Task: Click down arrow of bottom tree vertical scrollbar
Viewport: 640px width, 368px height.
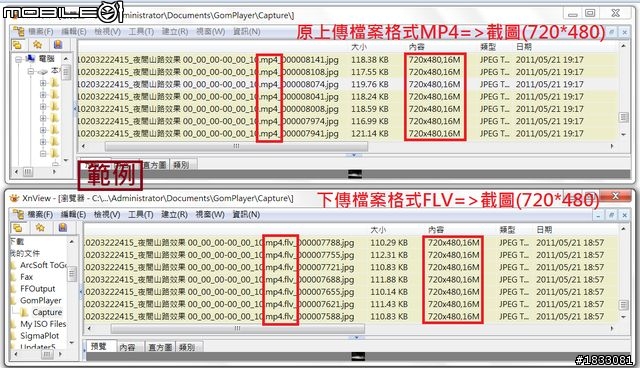Action: (72, 342)
